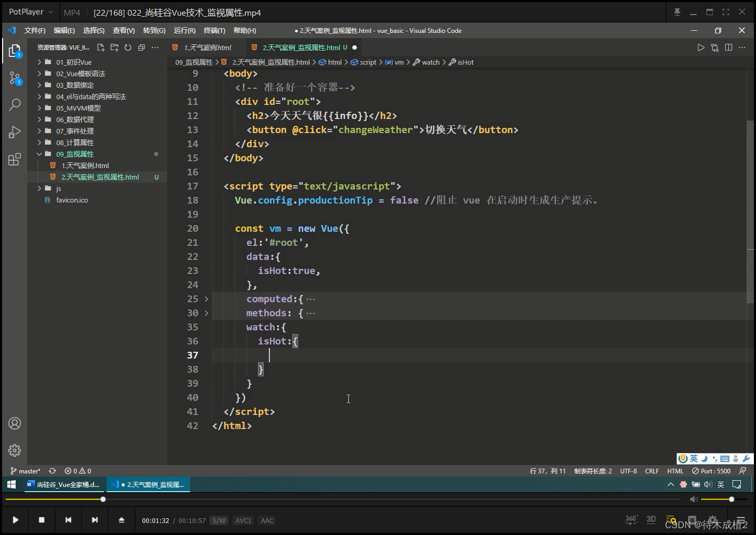
Task: Go to the previous PotPlayer video
Action: (68, 520)
